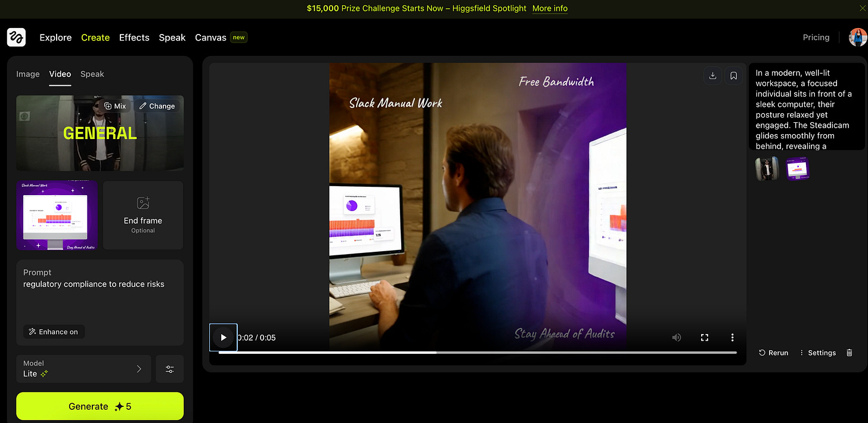Screen dimensions: 868x423
Task: Delete the generated video with trash icon
Action: 850,353
